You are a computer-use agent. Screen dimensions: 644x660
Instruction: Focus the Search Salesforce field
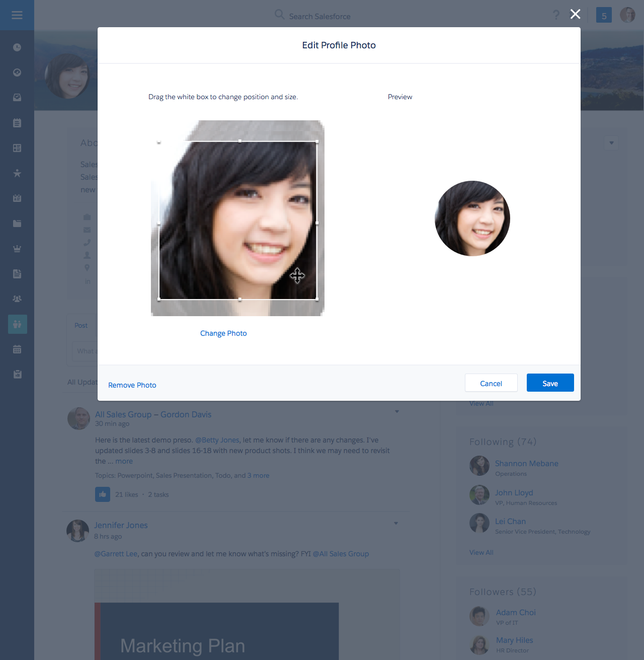pyautogui.click(x=319, y=16)
